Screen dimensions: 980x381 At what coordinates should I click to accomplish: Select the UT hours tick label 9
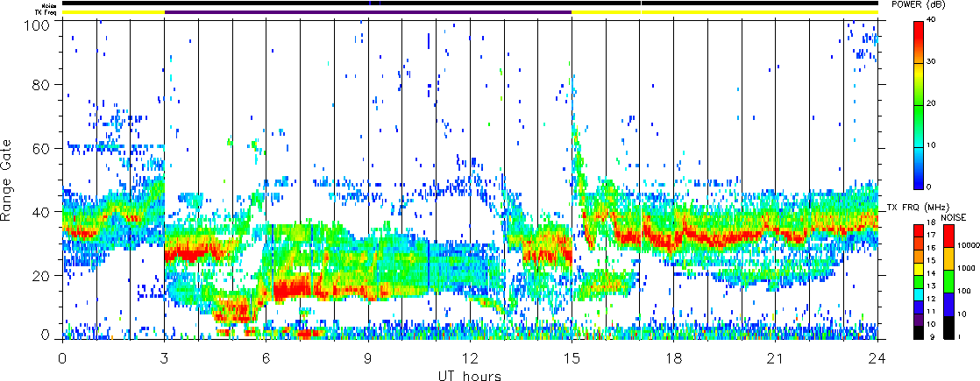368,358
